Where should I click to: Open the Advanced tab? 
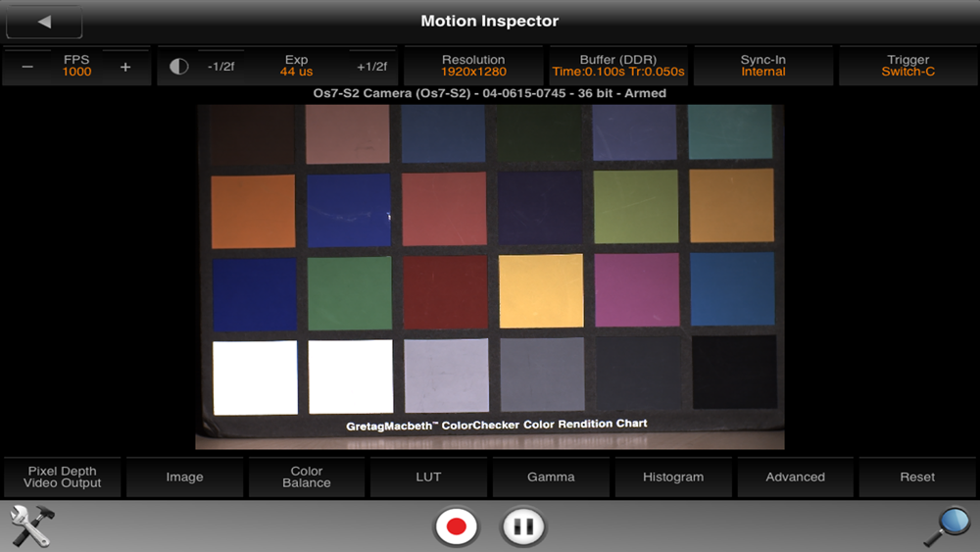795,477
